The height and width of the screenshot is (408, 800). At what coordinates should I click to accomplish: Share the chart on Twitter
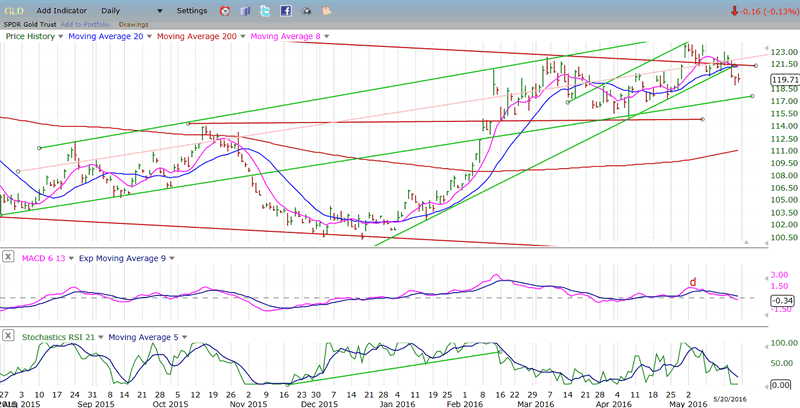click(x=265, y=11)
